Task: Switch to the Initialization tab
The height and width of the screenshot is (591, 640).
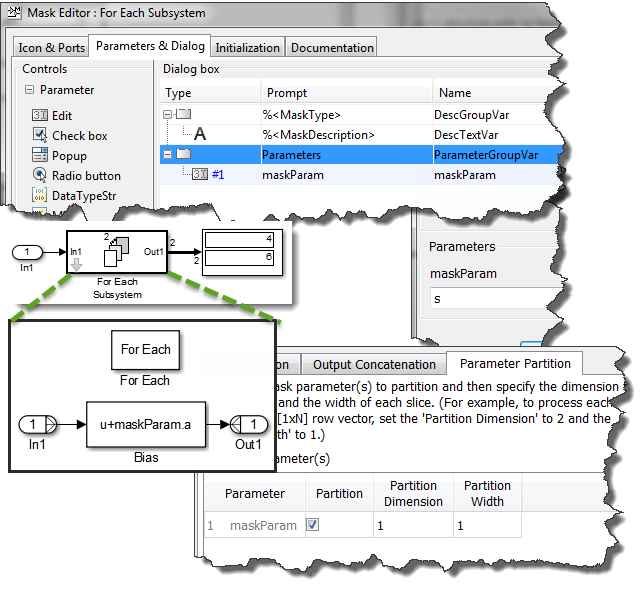Action: [248, 47]
